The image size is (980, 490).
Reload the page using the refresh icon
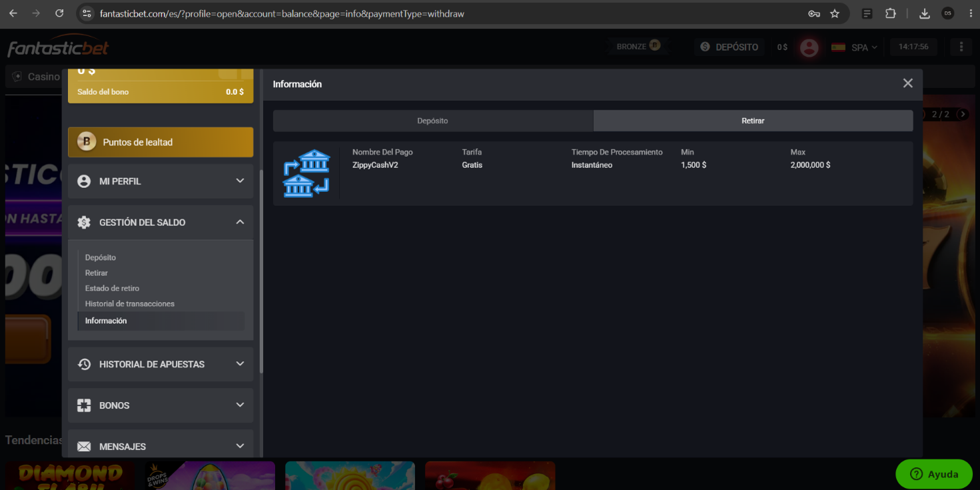coord(59,13)
